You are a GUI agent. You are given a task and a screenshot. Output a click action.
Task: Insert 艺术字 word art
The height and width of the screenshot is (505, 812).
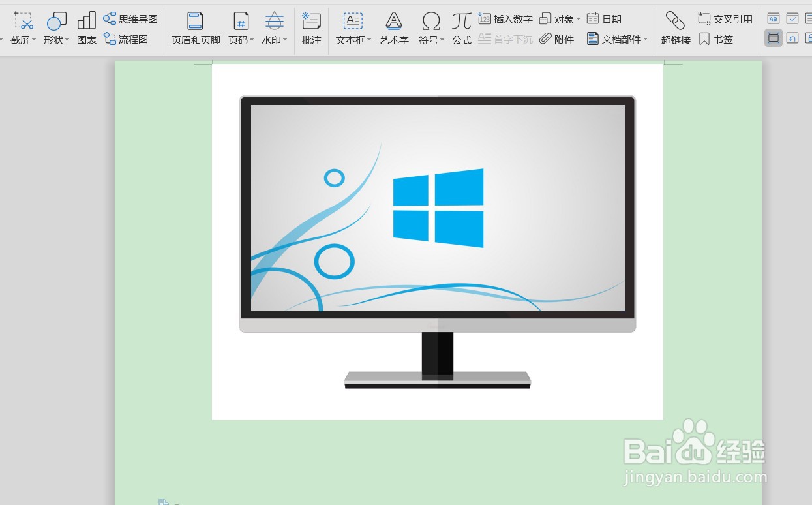tap(394, 29)
